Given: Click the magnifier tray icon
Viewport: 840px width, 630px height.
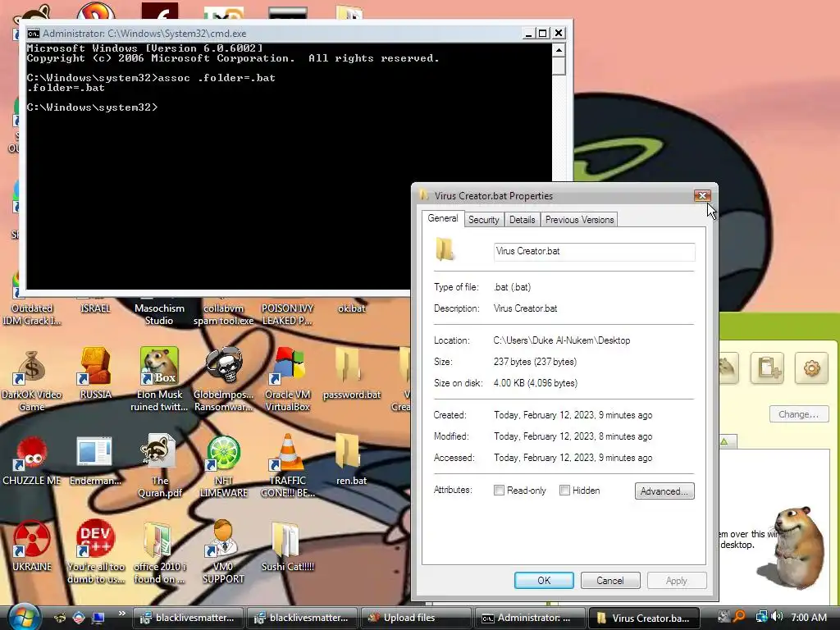Looking at the screenshot, I should point(739,617).
